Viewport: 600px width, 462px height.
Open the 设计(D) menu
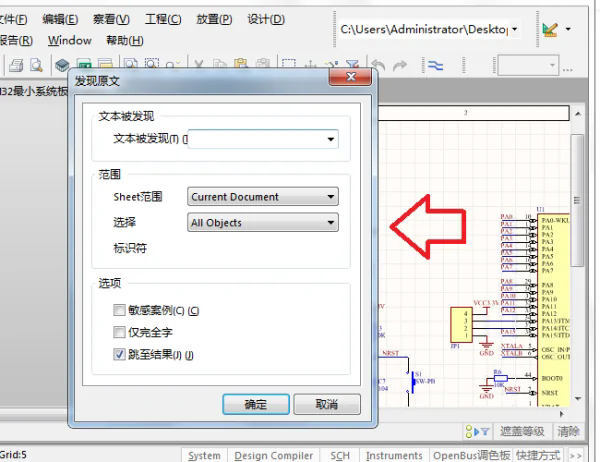pyautogui.click(x=266, y=19)
